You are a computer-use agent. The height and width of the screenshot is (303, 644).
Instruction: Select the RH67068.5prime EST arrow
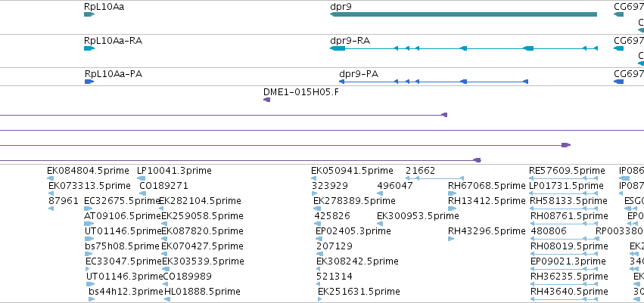(453, 193)
